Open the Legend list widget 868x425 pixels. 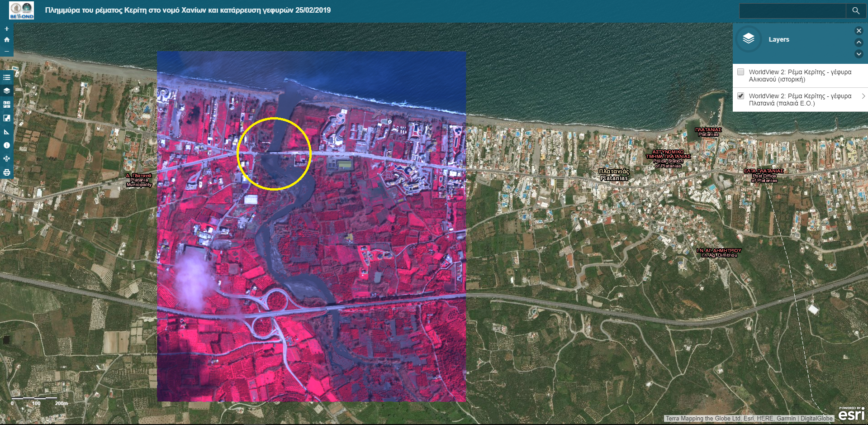click(6, 77)
